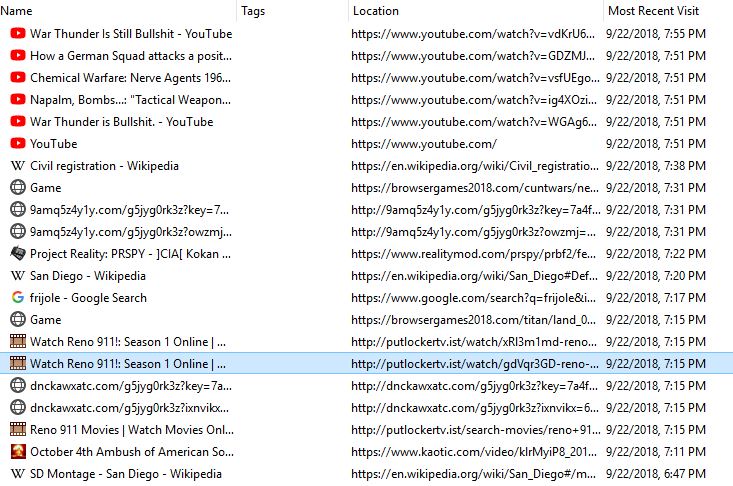
Task: Click URL youtube.com/watch?v=vdKrU6
Action: [473, 34]
